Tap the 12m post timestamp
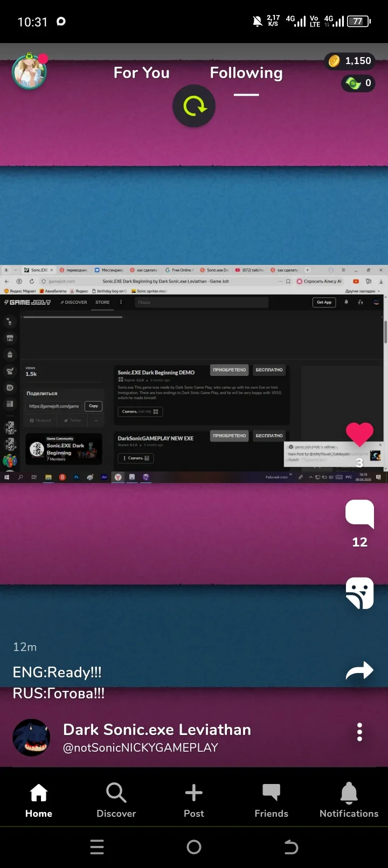 (x=25, y=647)
